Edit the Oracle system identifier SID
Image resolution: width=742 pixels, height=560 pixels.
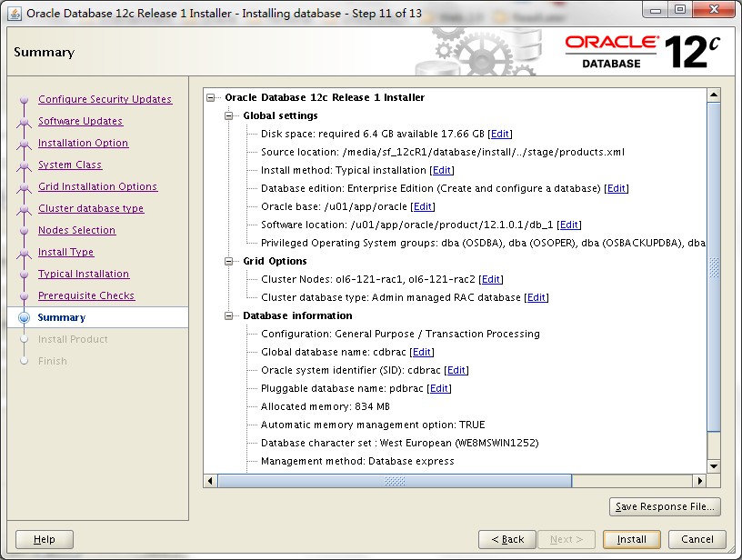click(456, 370)
